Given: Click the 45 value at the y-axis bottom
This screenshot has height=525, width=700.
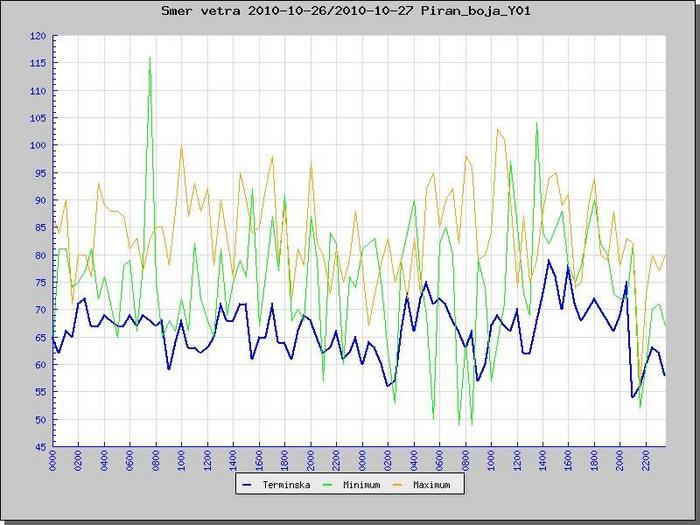Looking at the screenshot, I should point(40,447).
